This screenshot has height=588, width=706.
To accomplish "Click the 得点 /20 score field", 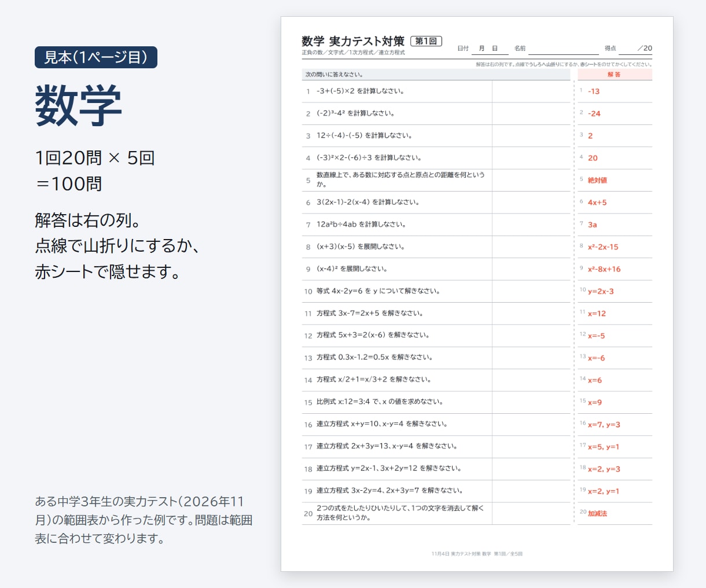I will (628, 49).
